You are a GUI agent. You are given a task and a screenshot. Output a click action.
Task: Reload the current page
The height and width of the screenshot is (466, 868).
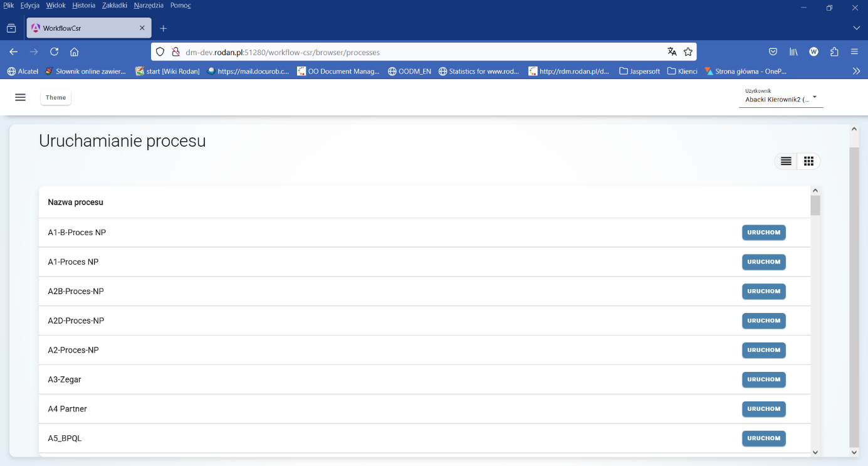pos(55,52)
